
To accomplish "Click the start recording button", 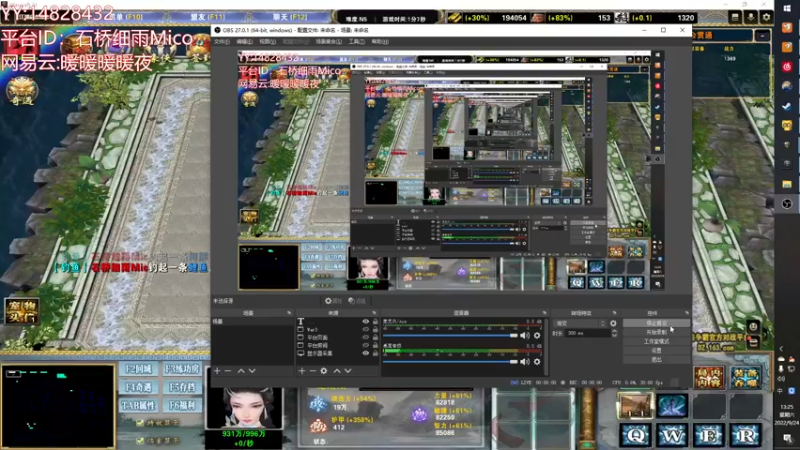I will coord(656,332).
